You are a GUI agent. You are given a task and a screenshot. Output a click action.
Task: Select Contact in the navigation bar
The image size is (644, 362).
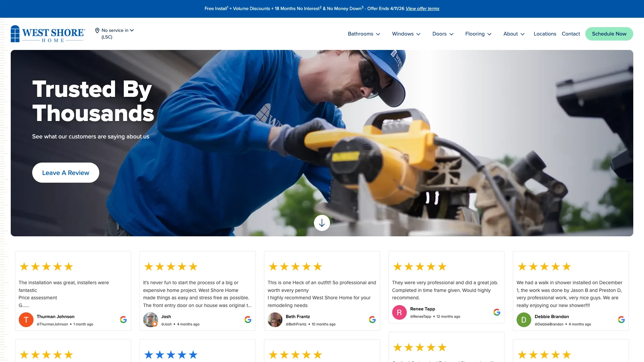click(x=571, y=34)
